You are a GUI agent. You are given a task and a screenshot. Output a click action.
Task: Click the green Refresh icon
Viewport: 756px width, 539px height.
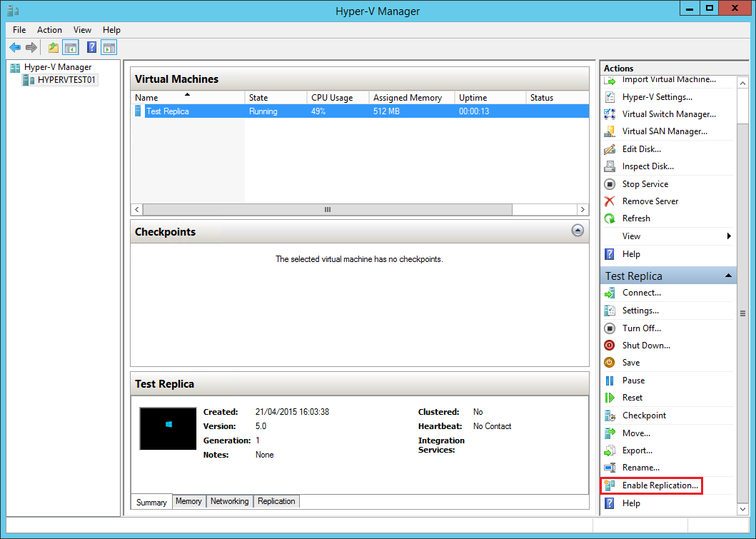pyautogui.click(x=610, y=218)
